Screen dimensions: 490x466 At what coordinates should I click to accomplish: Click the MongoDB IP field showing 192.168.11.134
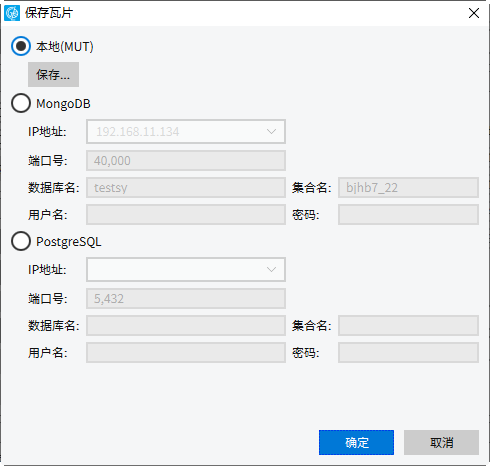(186, 132)
